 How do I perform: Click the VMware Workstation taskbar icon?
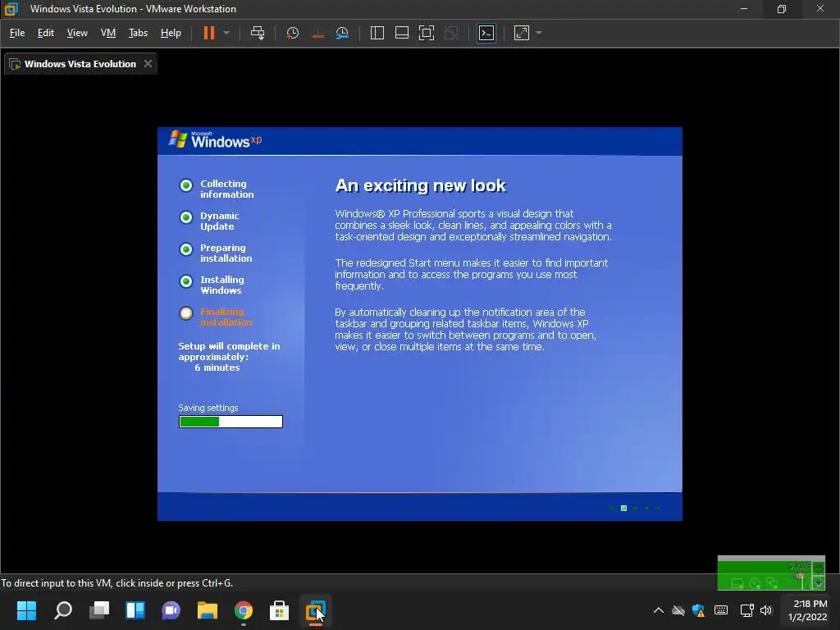(315, 610)
